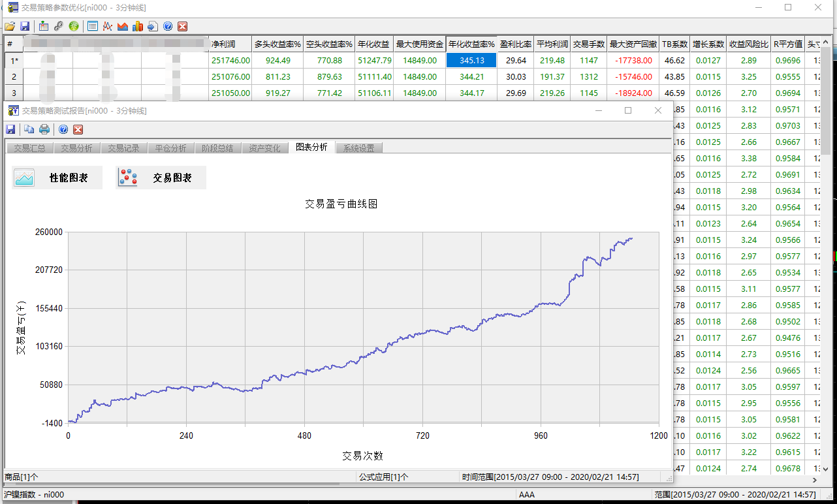Click the red and blue area chart icon

point(122,26)
